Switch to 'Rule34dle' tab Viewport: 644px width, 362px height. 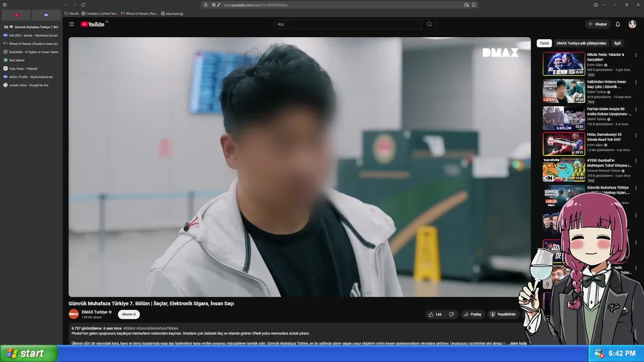coord(31,52)
